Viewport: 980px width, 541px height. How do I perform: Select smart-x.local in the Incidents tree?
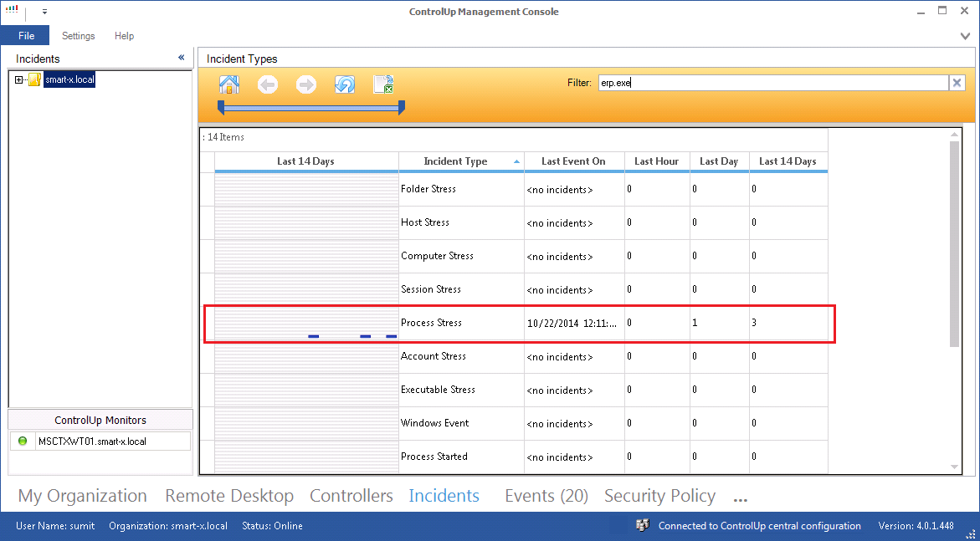coord(69,79)
